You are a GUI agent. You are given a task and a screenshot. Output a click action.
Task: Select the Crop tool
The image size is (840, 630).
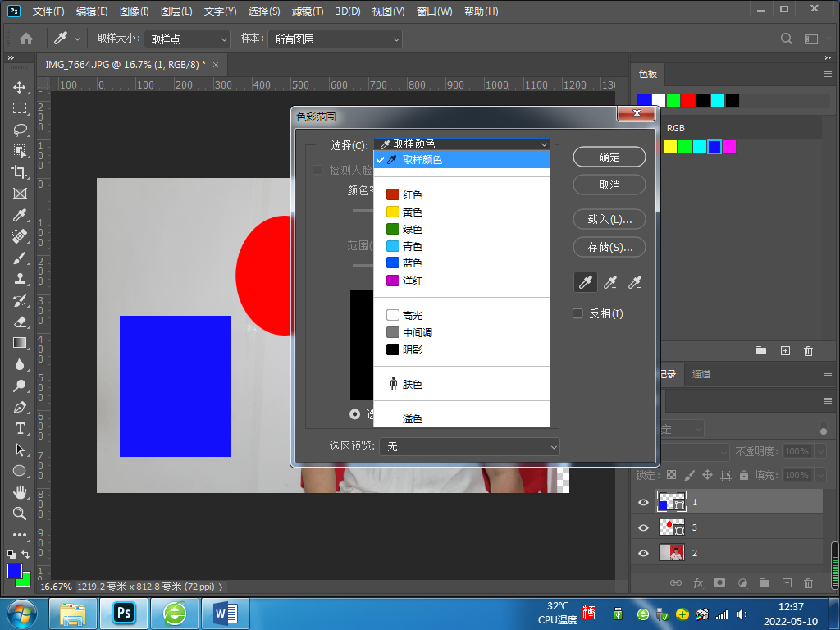tap(20, 172)
